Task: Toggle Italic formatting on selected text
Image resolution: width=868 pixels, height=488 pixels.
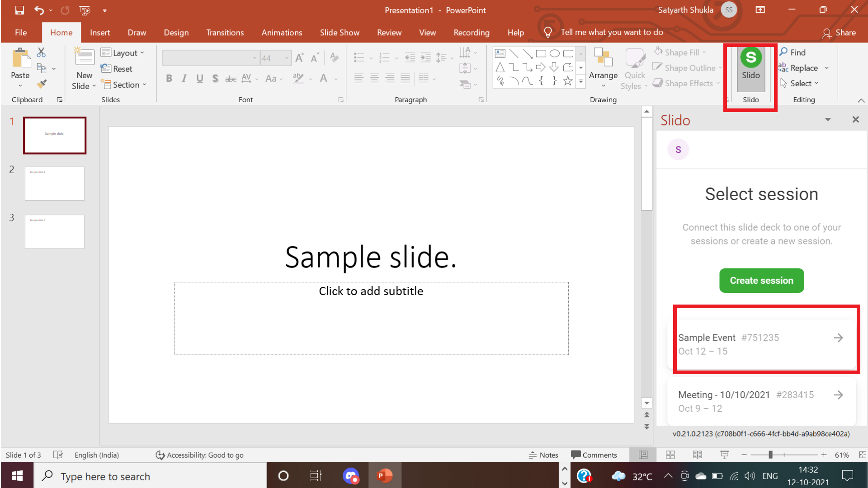Action: click(x=184, y=79)
